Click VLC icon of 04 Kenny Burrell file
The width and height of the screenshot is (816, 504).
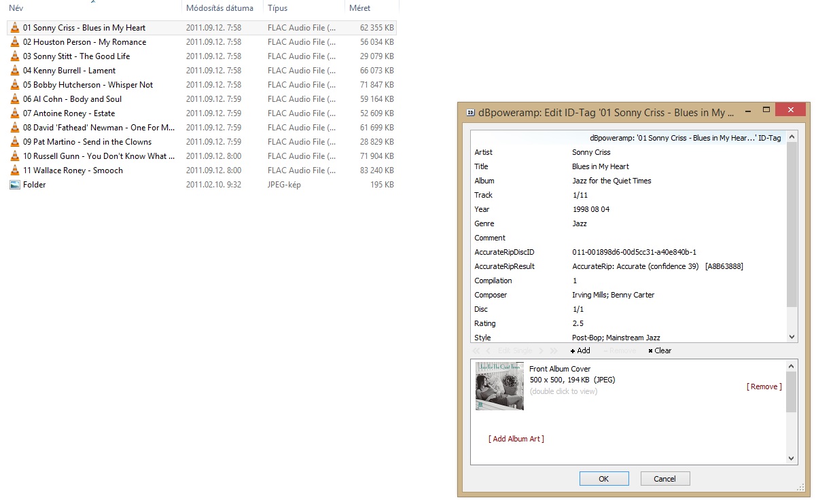pos(14,71)
